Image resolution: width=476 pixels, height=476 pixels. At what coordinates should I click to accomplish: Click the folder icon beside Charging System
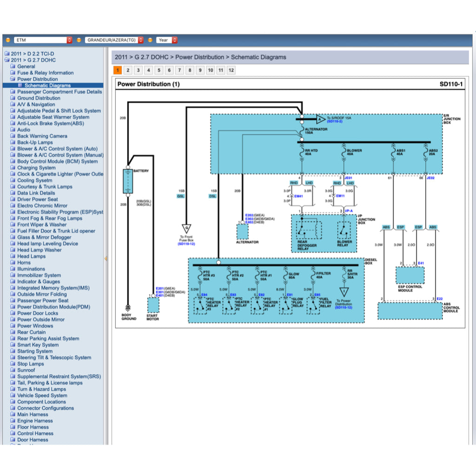(x=13, y=168)
